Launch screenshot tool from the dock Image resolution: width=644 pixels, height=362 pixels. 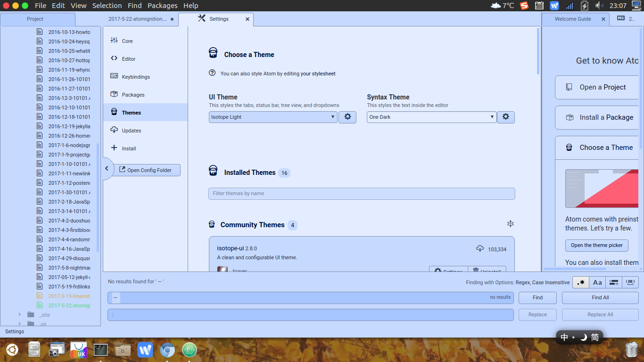(57, 350)
